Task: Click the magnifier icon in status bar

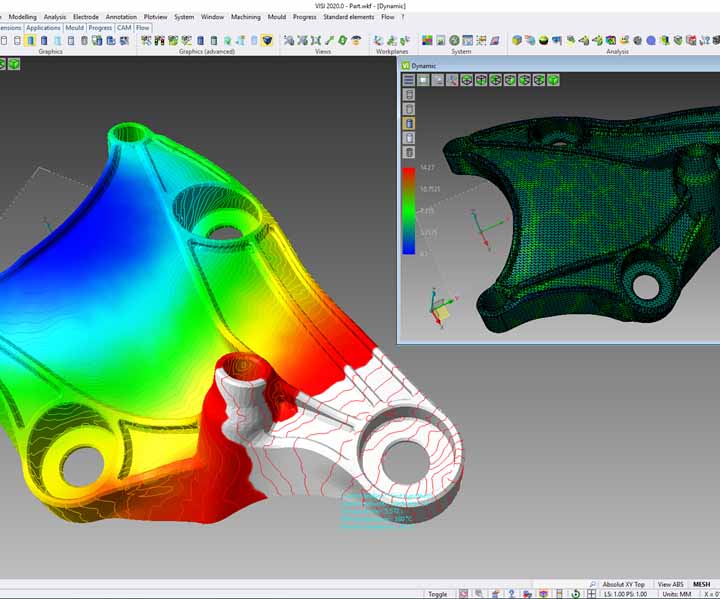Action: coord(592,584)
